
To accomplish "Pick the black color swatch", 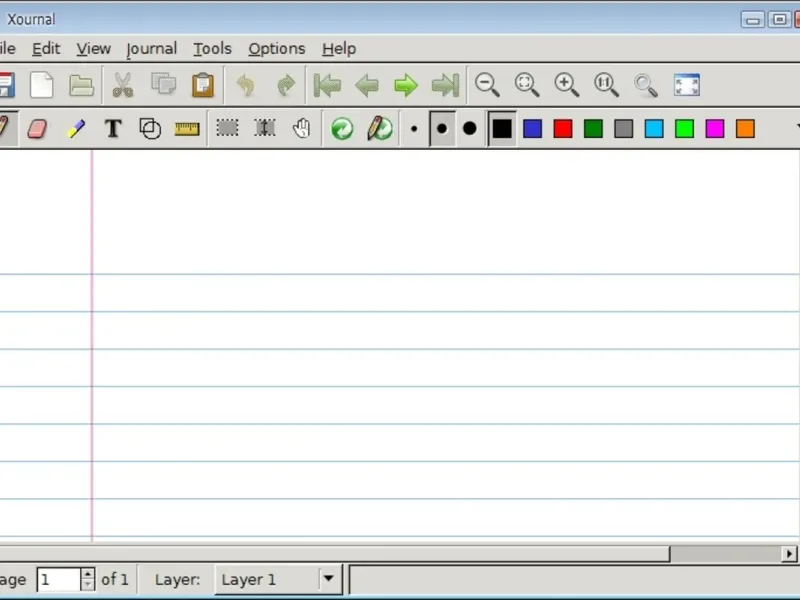I will [502, 129].
